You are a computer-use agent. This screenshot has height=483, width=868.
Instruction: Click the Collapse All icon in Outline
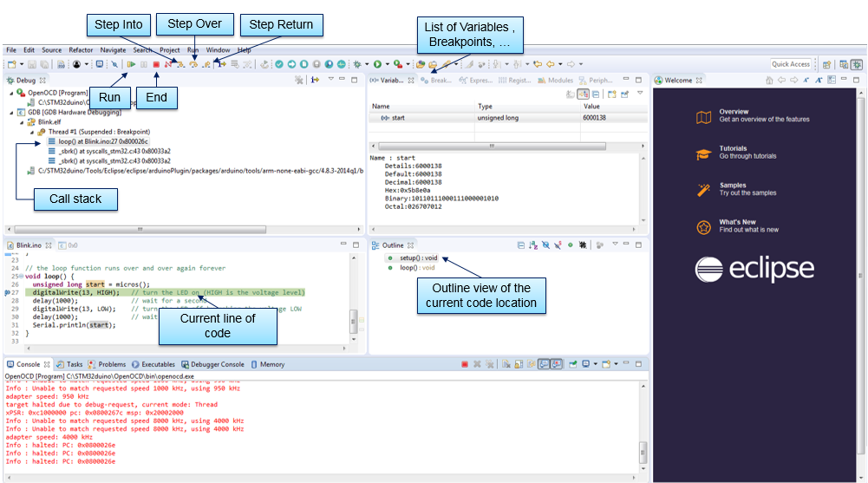click(520, 245)
